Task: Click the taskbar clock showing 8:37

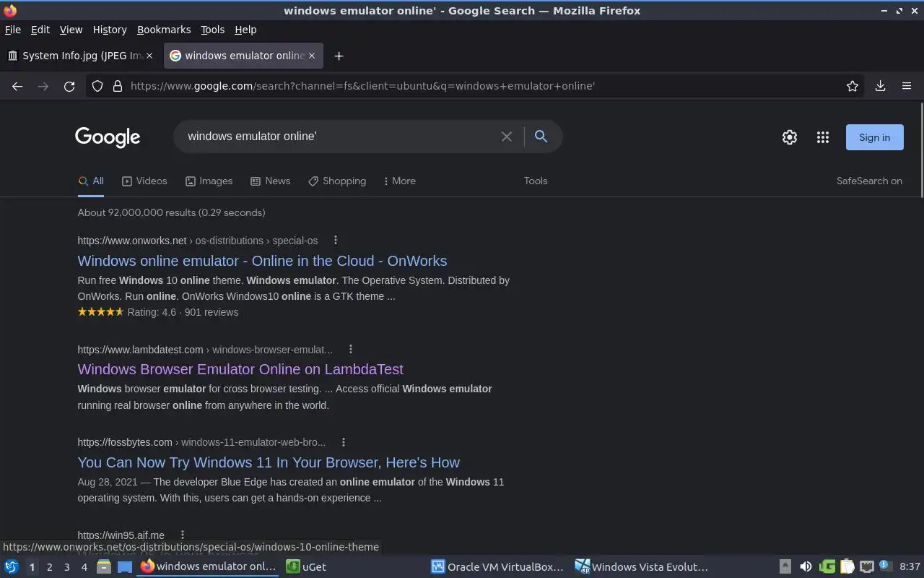Action: (910, 567)
